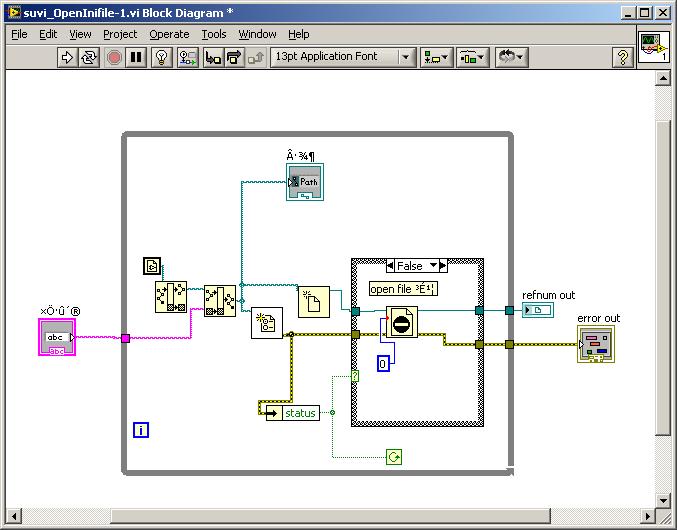Open the Window menu
The image size is (677, 530).
coord(257,34)
